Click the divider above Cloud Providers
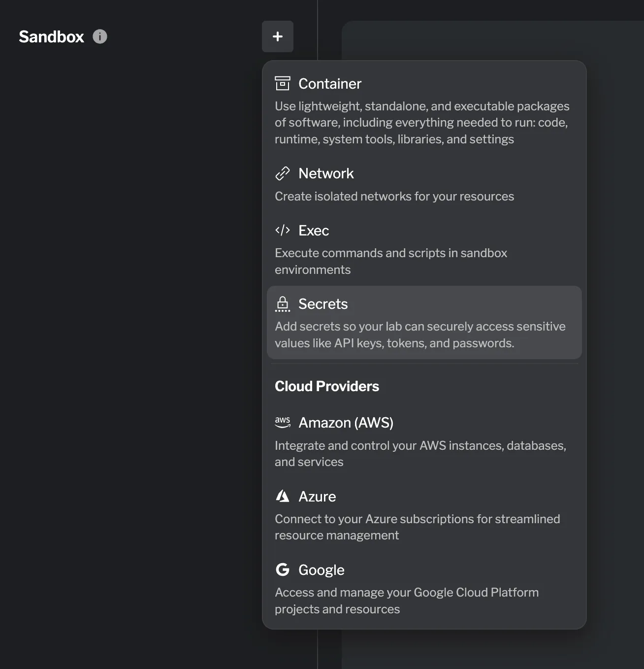This screenshot has width=644, height=669. pyautogui.click(x=424, y=363)
